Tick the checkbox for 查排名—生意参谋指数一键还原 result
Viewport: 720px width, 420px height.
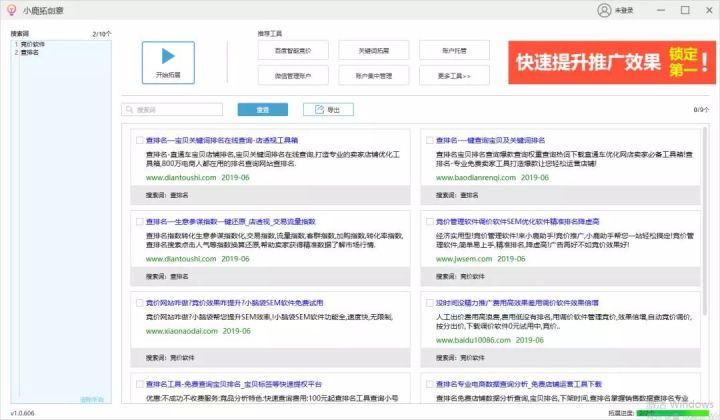(140, 221)
